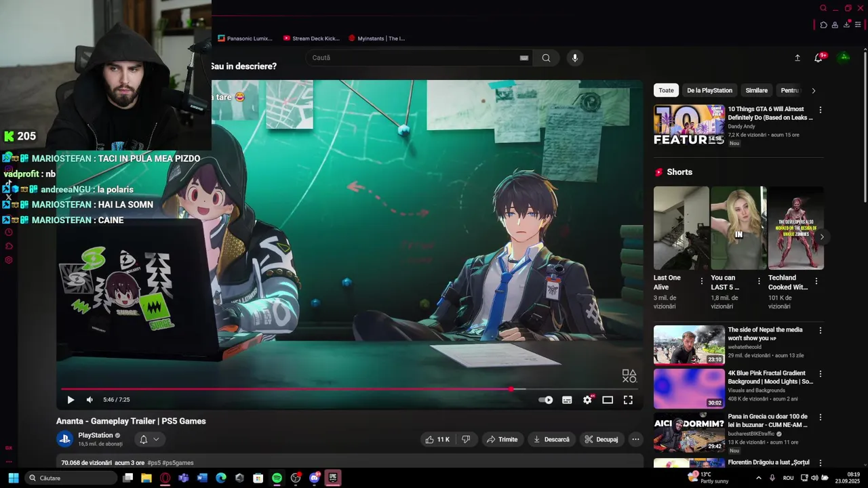This screenshot has width=868, height=488.
Task: Mute the video with the speaker icon
Action: [90, 400]
